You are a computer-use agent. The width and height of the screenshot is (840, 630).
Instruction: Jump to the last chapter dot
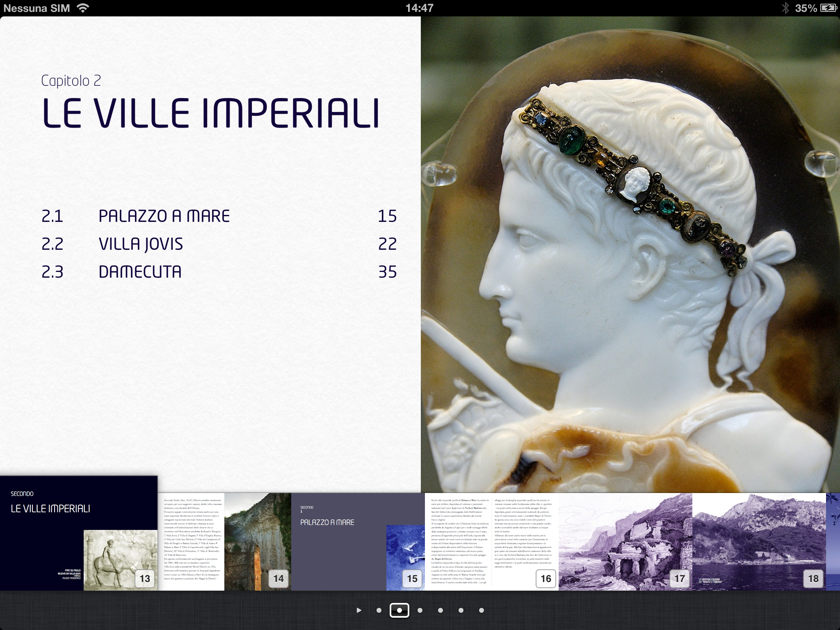coord(481,610)
